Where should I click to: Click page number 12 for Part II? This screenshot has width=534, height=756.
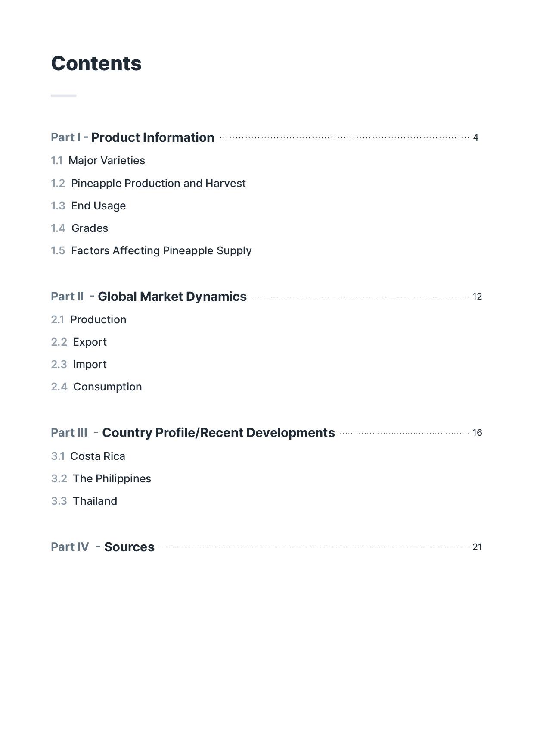477,297
